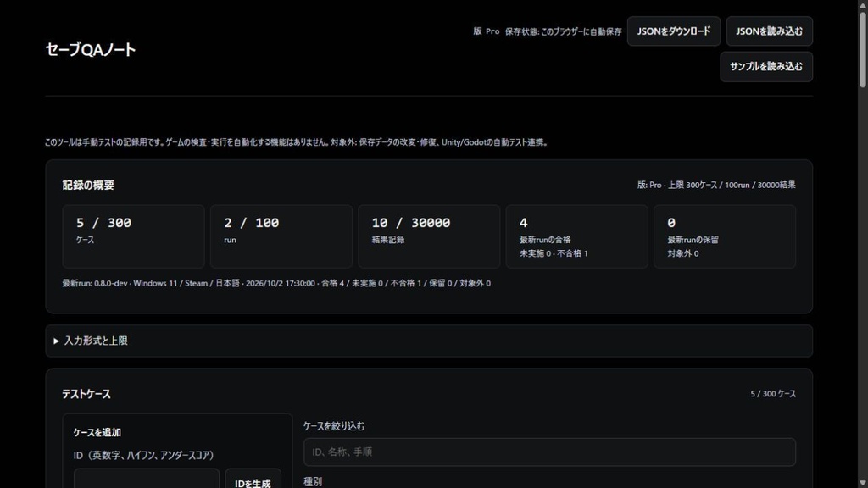Screen dimensions: 868x488
Task: Select the 10 / 30000 結果記録 card
Action: pos(429,236)
